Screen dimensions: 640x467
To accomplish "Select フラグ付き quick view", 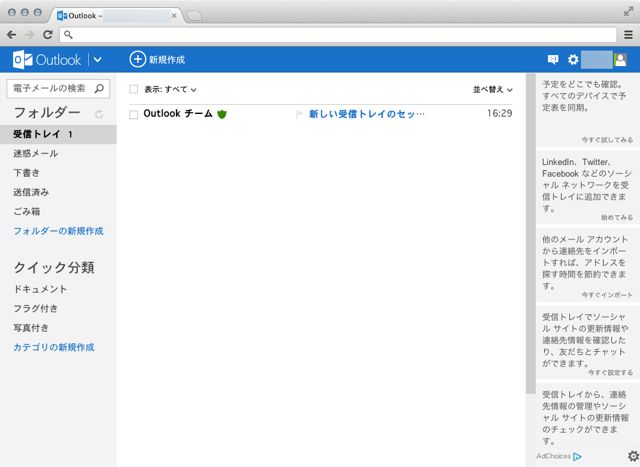I will (x=36, y=308).
